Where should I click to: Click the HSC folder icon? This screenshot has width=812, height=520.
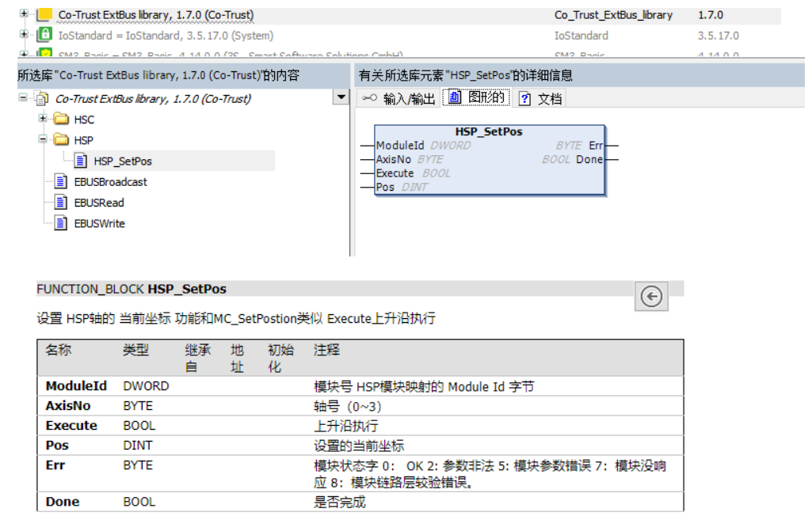pos(61,119)
